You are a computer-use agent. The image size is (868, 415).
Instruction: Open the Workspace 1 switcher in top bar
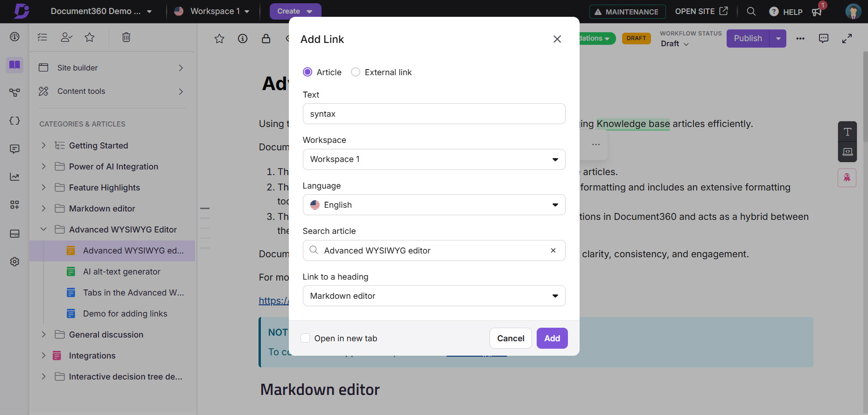(212, 11)
